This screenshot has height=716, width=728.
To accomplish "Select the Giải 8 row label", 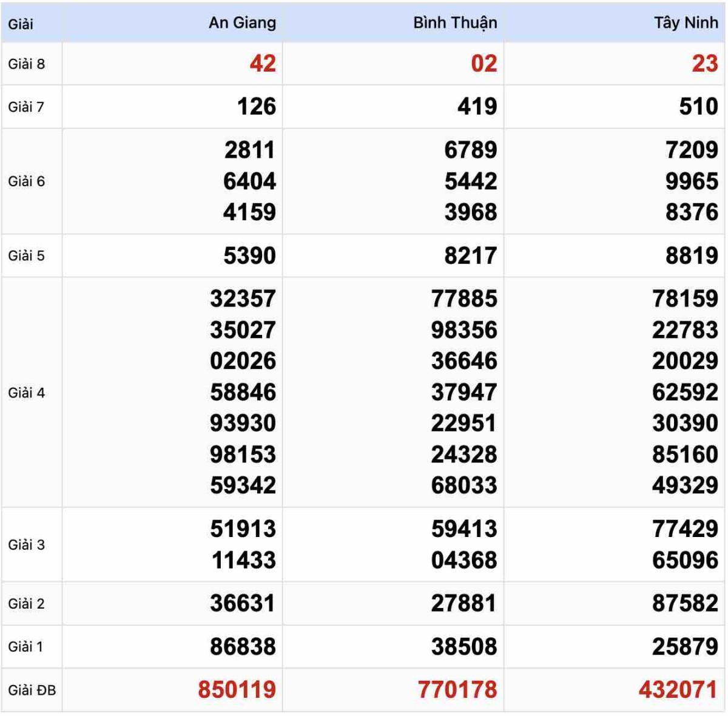I will (x=27, y=64).
